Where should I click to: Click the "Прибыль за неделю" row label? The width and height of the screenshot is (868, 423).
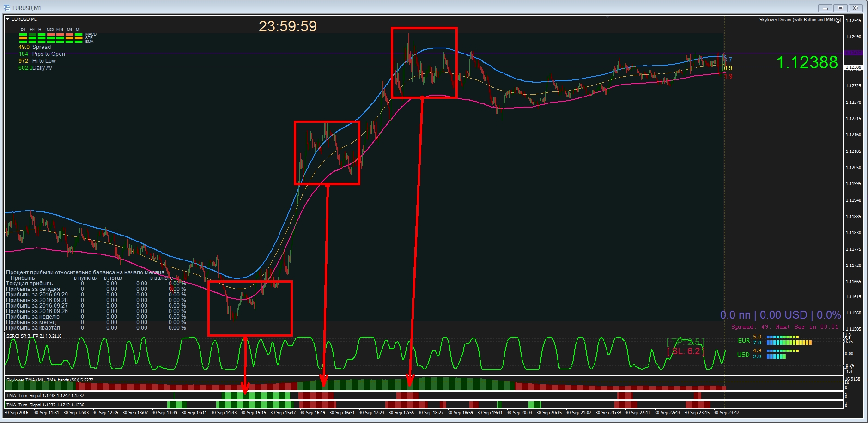(x=33, y=317)
